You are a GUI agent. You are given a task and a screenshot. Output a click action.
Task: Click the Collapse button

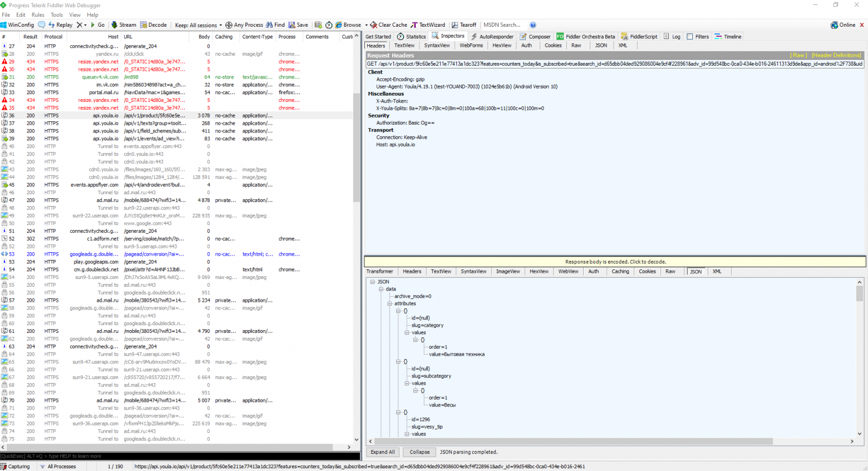[x=420, y=452]
